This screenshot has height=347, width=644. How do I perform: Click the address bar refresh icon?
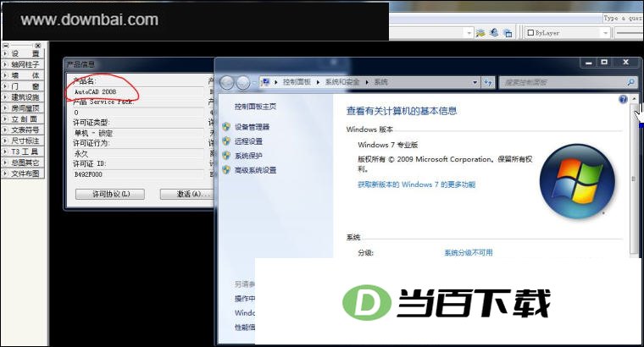click(488, 82)
